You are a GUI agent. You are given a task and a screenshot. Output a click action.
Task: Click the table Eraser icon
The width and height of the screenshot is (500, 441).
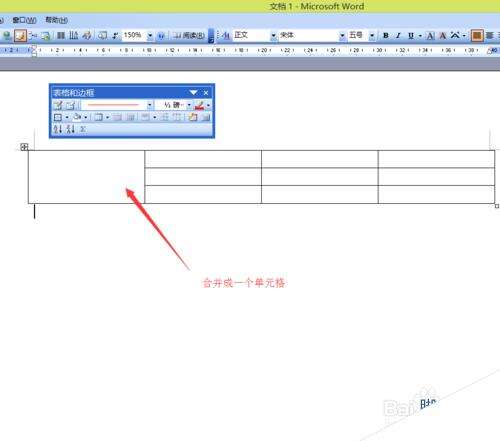(x=71, y=105)
